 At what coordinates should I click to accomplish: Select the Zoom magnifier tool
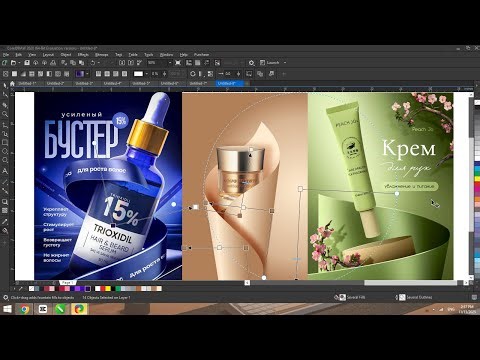coord(5,114)
